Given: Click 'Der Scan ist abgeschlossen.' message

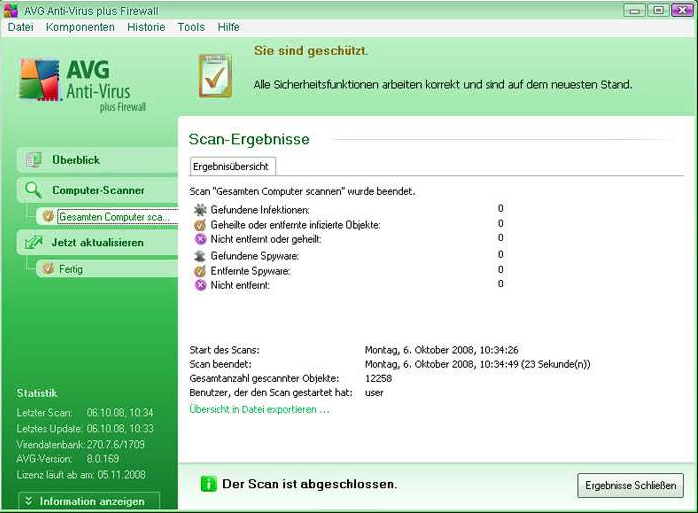Looking at the screenshot, I should [x=309, y=484].
